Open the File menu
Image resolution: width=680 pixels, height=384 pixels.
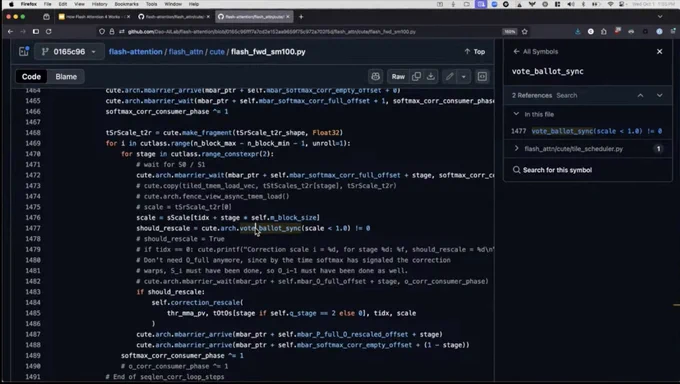coord(48,4)
